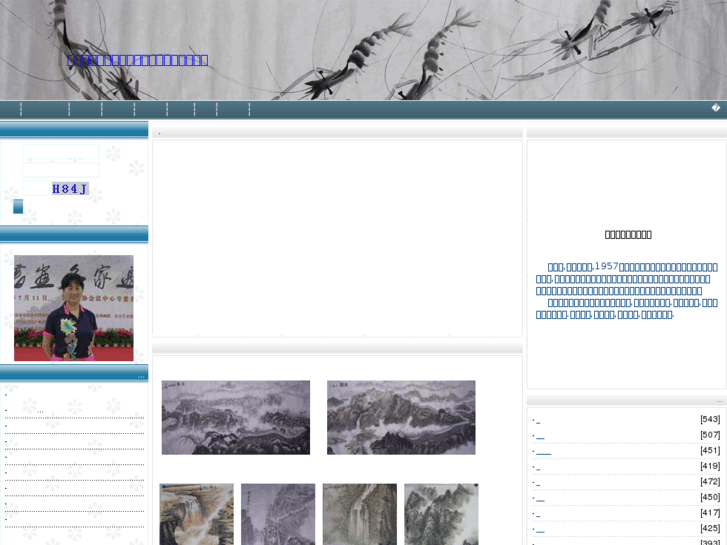This screenshot has height=545, width=727.
Task: Click the more dots in right ranking panel header
Action: coord(720,401)
